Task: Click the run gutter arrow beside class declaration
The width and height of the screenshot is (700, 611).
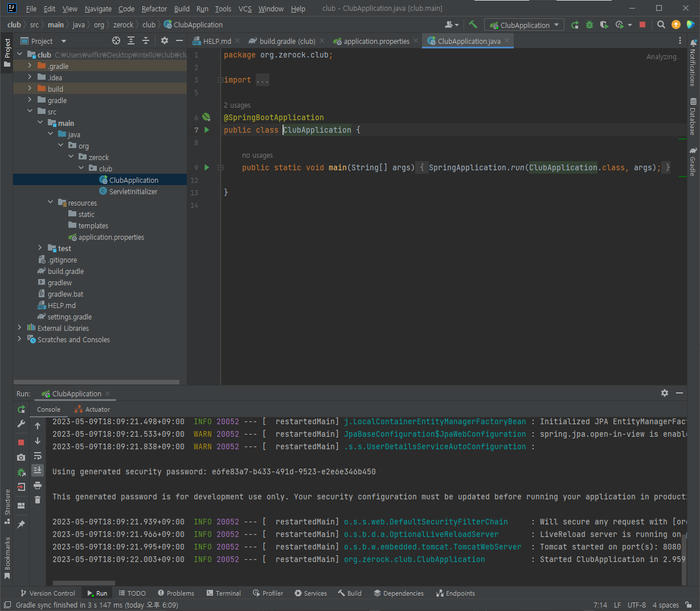Action: click(x=207, y=130)
